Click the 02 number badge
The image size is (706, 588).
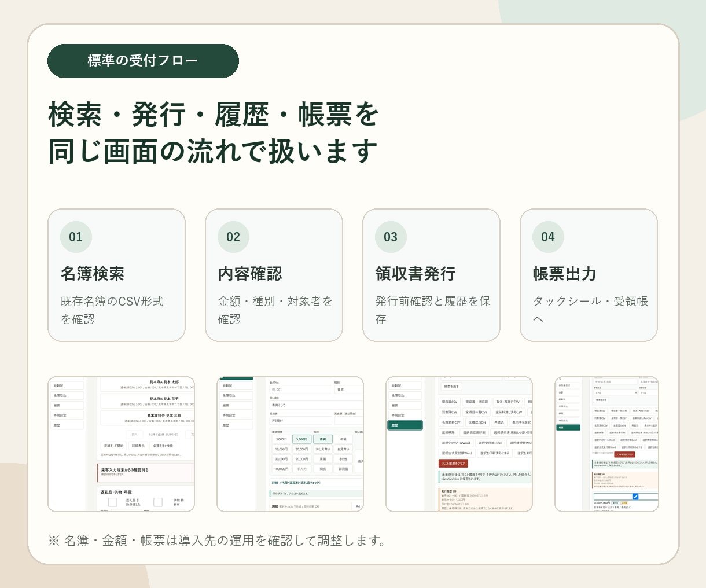[x=233, y=237]
